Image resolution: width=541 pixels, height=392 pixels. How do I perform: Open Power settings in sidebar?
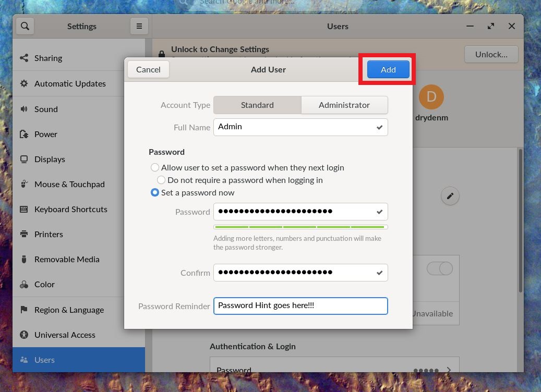click(x=79, y=134)
